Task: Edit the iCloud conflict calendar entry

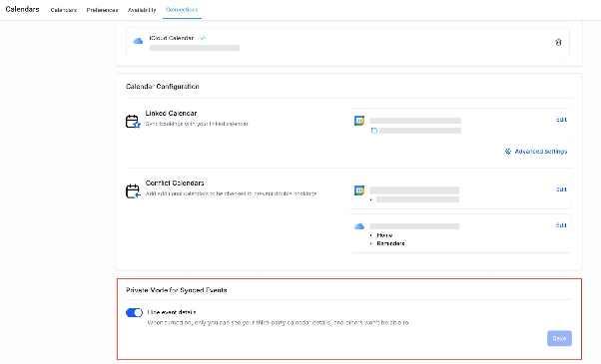Action: (561, 225)
